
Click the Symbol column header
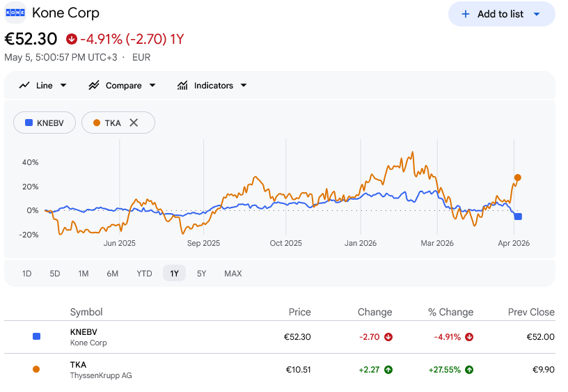point(86,312)
